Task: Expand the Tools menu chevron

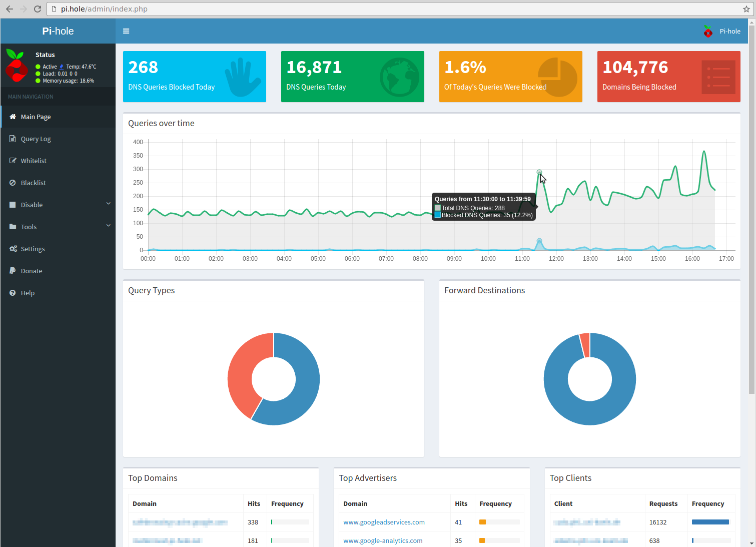Action: pos(109,226)
